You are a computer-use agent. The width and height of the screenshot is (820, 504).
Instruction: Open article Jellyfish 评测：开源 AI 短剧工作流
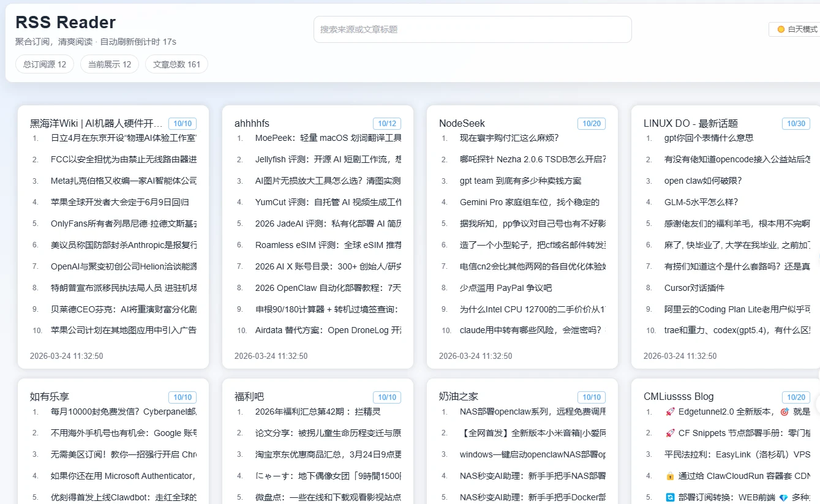click(328, 159)
